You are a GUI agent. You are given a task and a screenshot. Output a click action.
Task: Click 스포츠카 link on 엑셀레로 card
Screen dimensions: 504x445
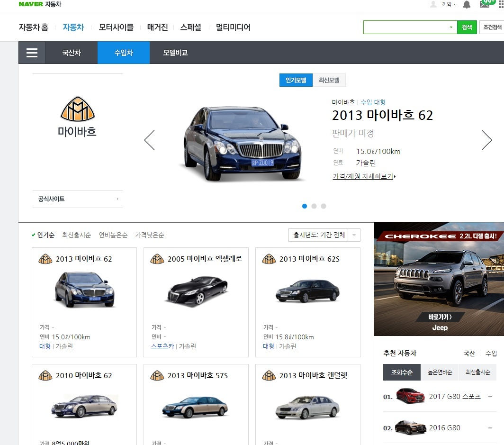click(162, 346)
